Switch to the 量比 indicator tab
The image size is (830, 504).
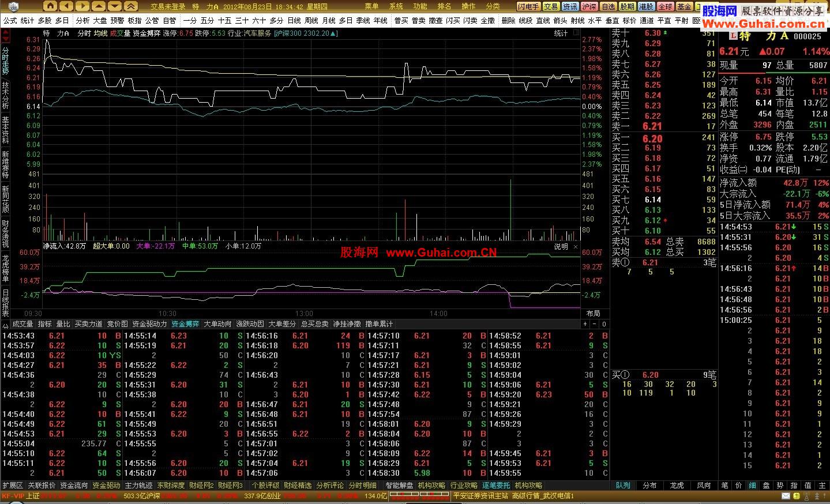[63, 324]
